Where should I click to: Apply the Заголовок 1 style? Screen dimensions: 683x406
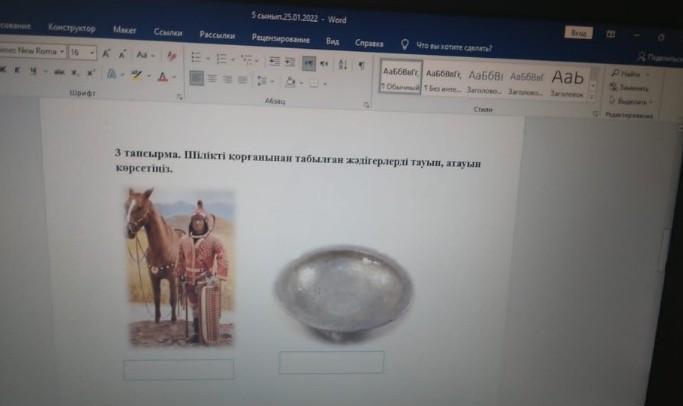pyautogui.click(x=485, y=82)
